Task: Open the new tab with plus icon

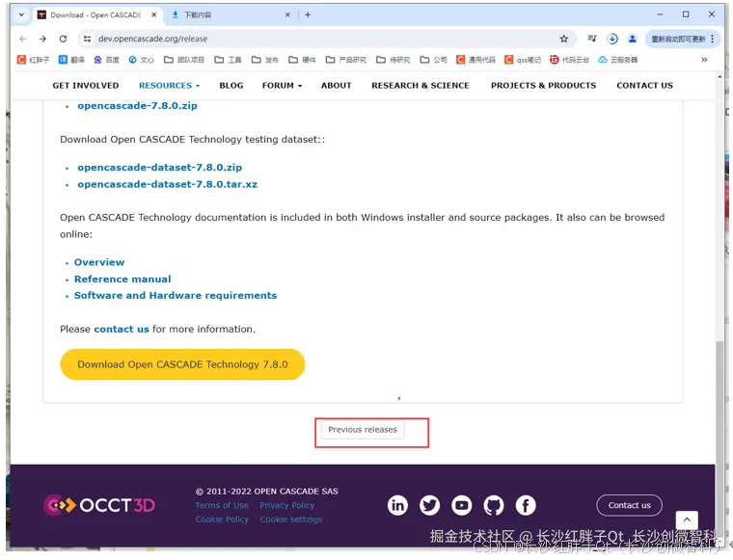Action: (308, 14)
